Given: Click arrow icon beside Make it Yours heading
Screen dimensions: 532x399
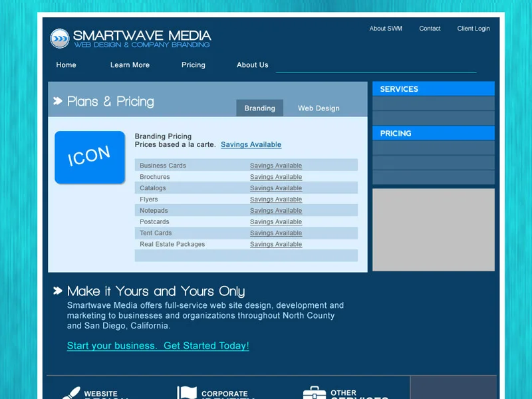Looking at the screenshot, I should (58, 291).
